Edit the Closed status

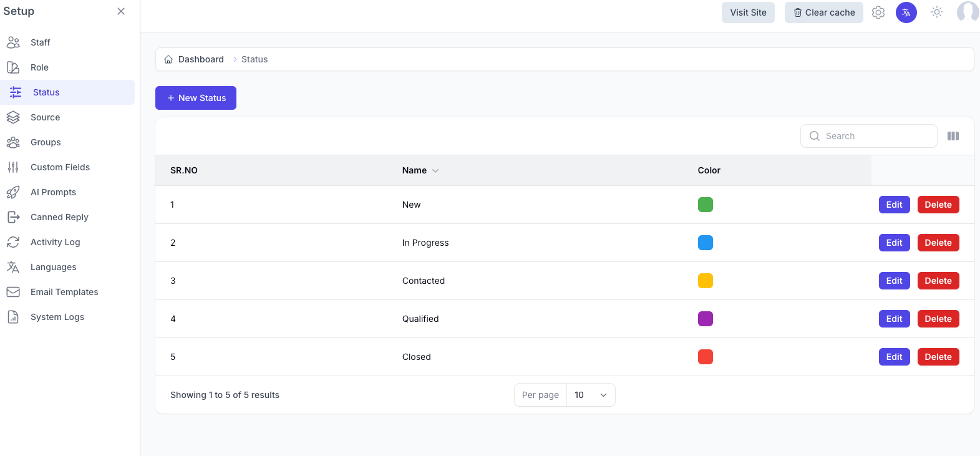895,357
